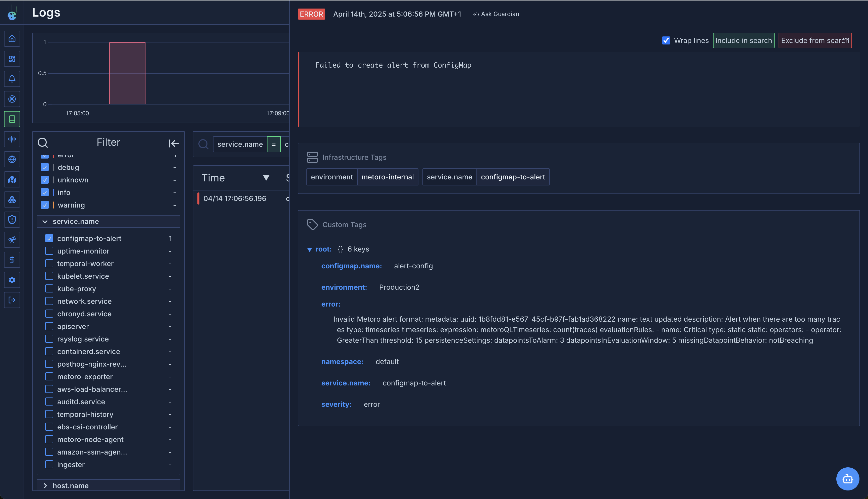Click the logout icon in sidebar
This screenshot has height=499, width=868.
12,300
